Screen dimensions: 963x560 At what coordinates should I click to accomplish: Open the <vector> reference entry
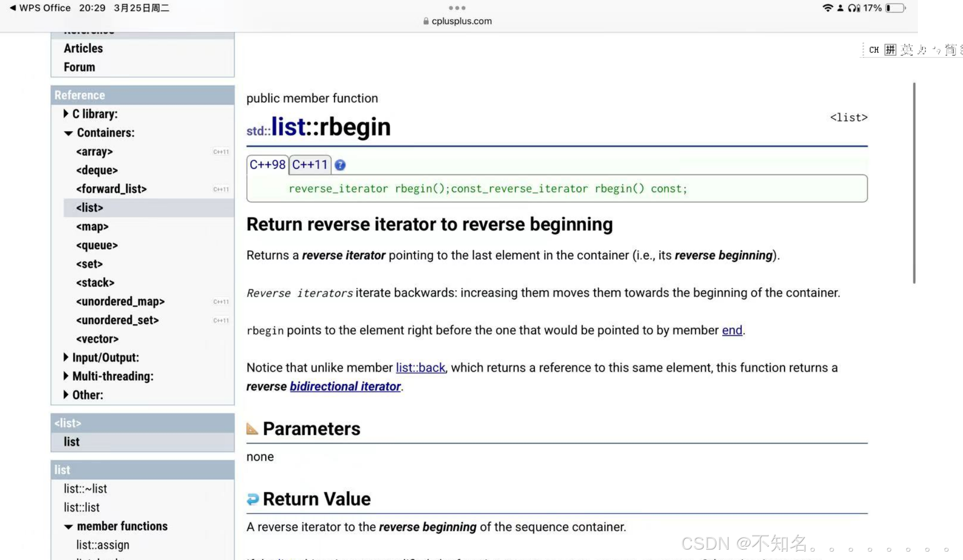point(97,339)
